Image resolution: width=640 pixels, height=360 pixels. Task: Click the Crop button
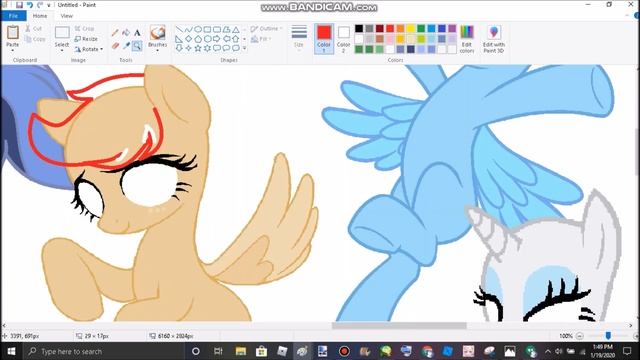pyautogui.click(x=84, y=29)
